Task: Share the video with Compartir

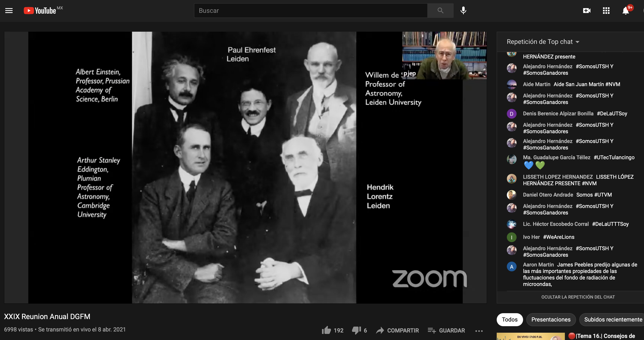Action: (x=397, y=330)
